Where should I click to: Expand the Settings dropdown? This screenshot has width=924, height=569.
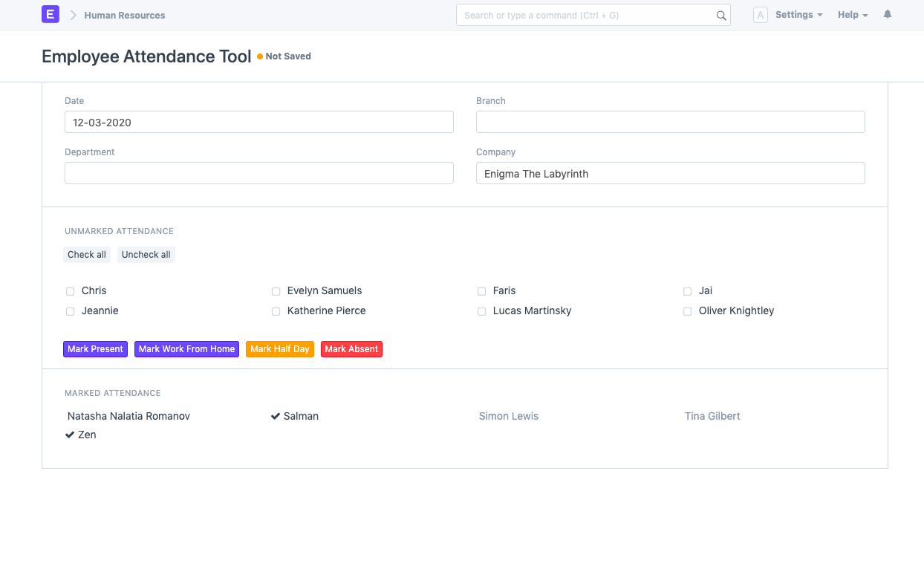(798, 15)
